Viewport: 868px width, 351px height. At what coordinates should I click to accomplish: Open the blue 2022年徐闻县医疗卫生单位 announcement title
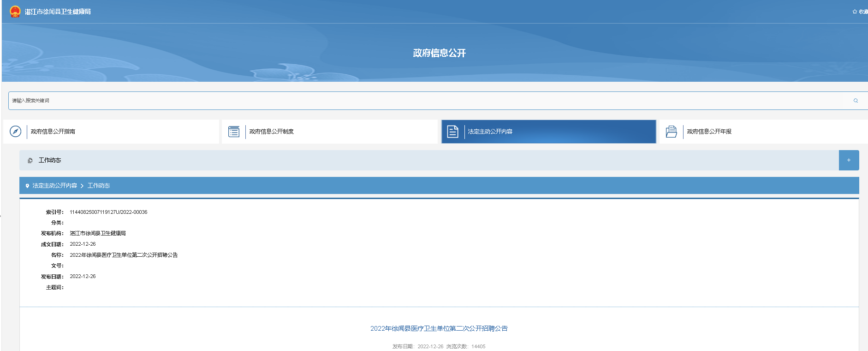tap(439, 328)
